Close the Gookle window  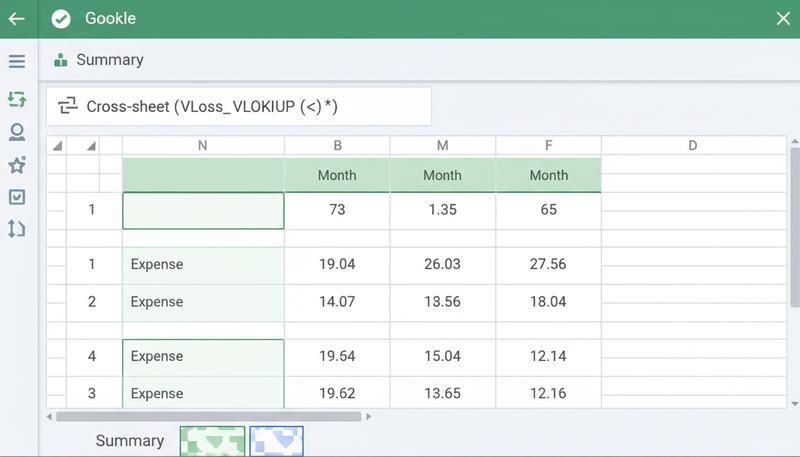(783, 19)
